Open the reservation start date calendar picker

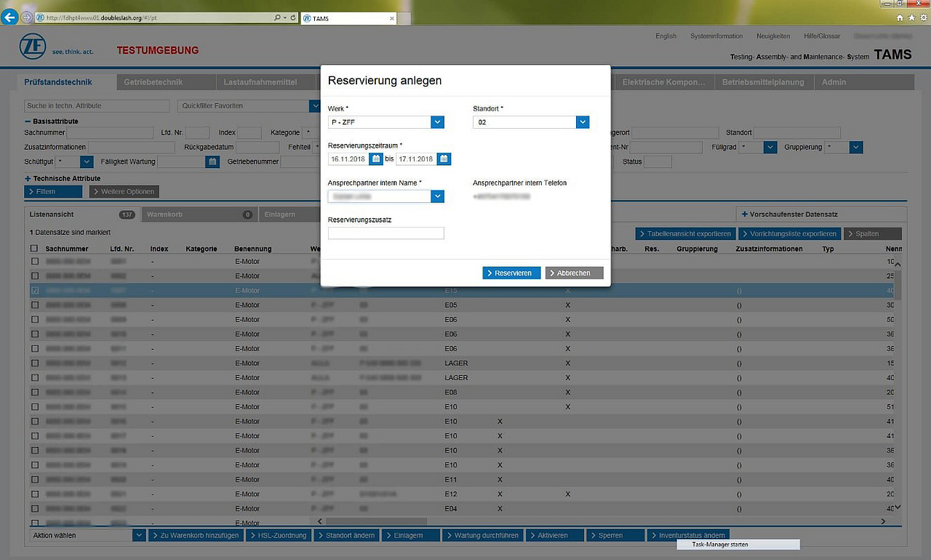(376, 159)
